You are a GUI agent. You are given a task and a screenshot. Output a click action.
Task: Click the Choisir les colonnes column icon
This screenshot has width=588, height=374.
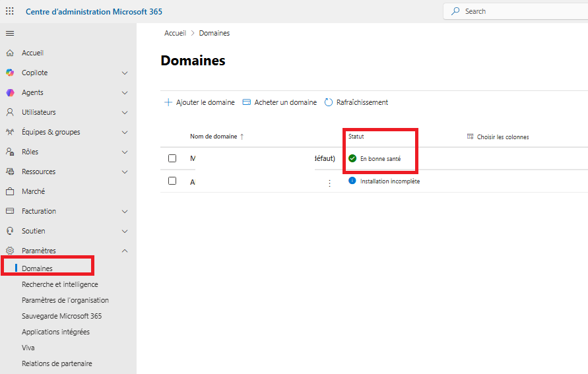pyautogui.click(x=470, y=137)
